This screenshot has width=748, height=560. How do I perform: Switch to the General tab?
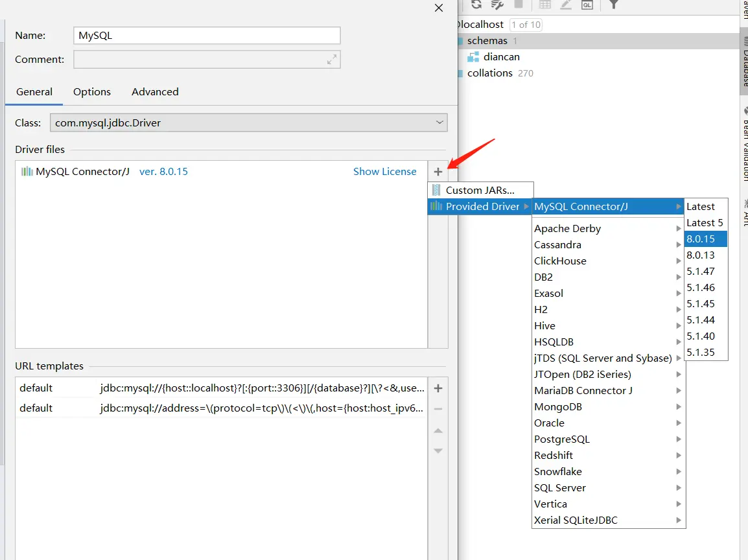coord(34,91)
